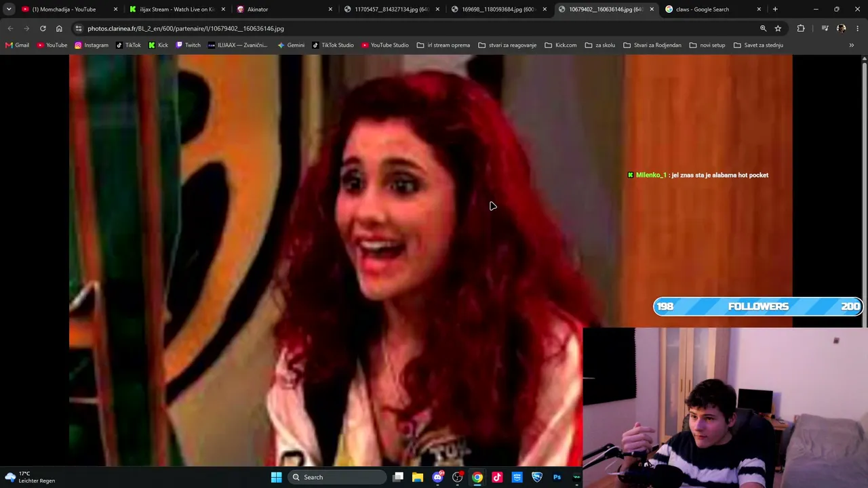Screen dimensions: 868x488
Task: Open the Instagram bookmark
Action: pos(92,45)
